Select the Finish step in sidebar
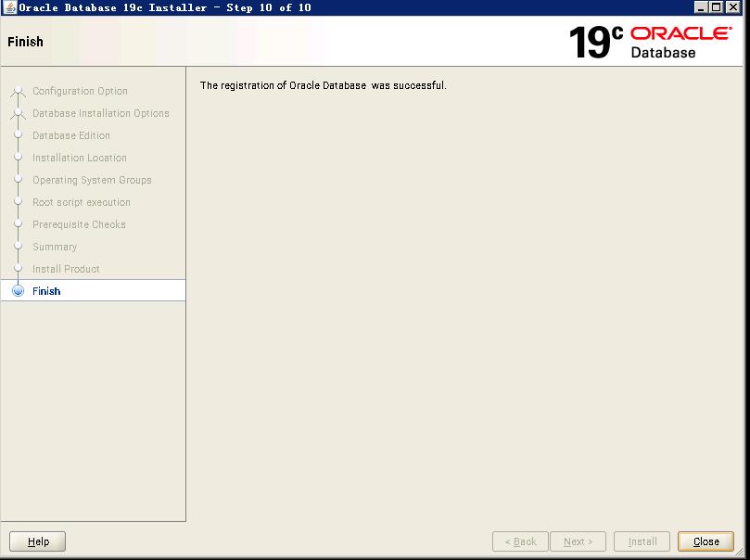 click(46, 291)
